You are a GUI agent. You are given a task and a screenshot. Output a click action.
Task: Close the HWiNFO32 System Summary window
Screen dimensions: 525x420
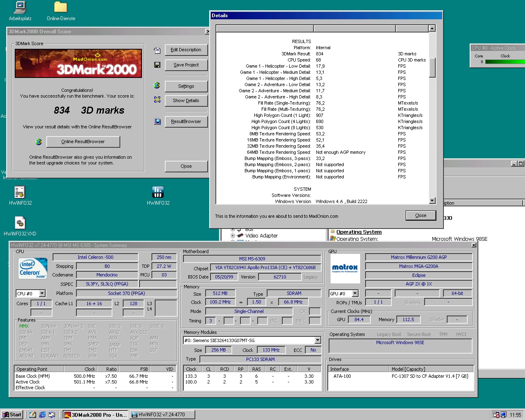pyautogui.click(x=474, y=245)
